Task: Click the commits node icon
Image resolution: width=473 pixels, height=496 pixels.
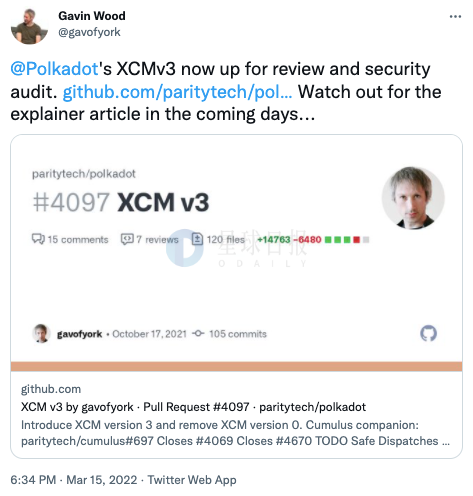Action: tap(198, 333)
